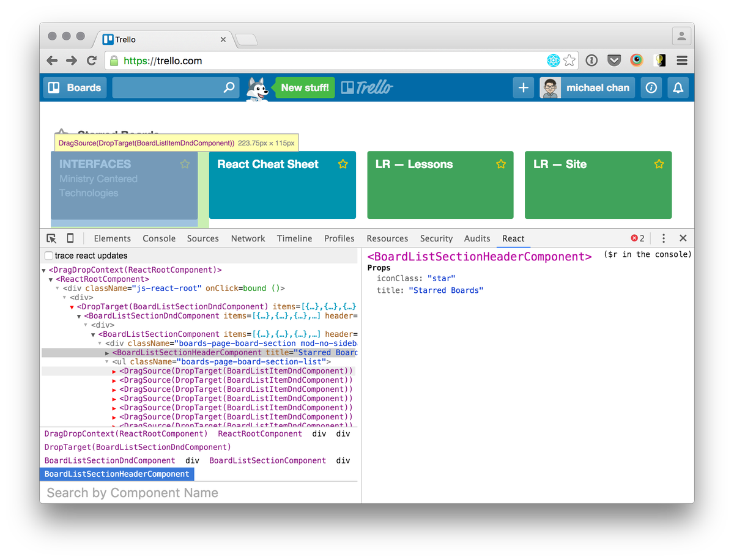
Task: Click the DevTools red error count
Action: coord(637,238)
